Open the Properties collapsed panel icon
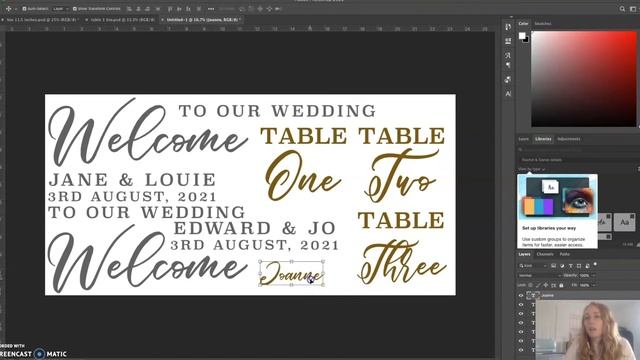Screen dimensions: 640x360 pyautogui.click(x=508, y=41)
